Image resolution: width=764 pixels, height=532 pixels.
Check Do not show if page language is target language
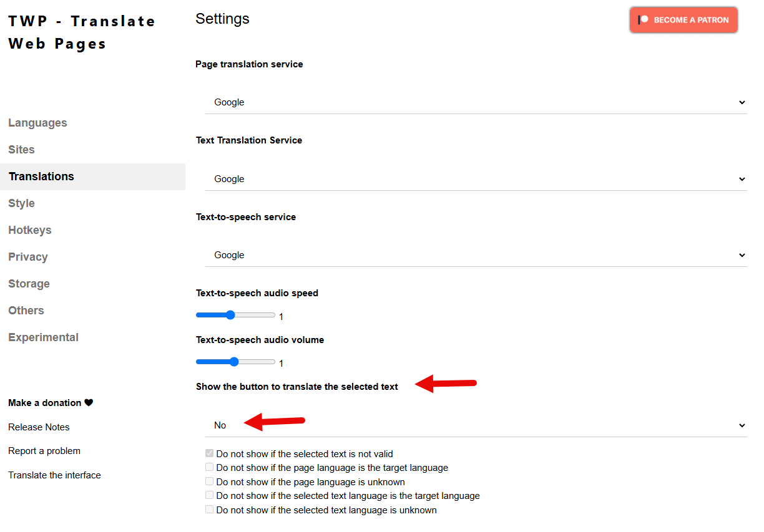[210, 467]
